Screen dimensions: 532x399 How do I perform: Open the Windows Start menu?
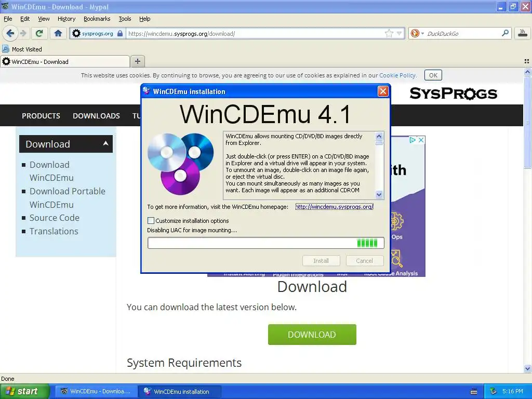tap(24, 392)
